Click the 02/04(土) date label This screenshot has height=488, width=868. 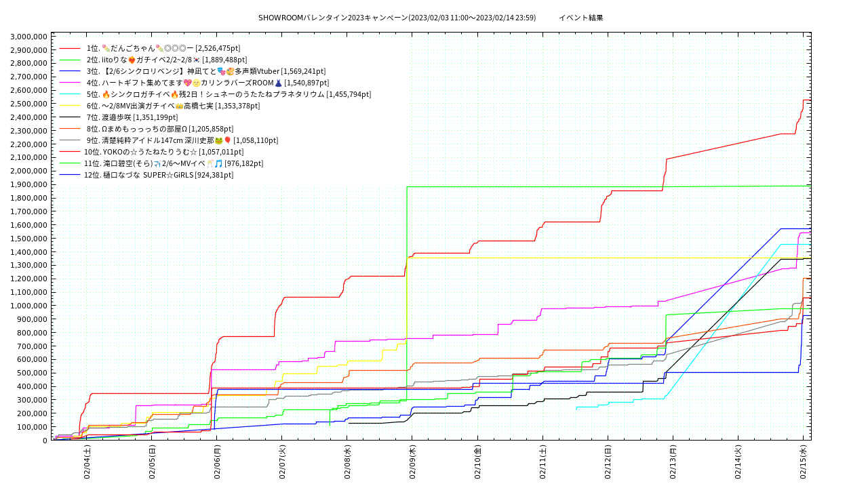[87, 462]
